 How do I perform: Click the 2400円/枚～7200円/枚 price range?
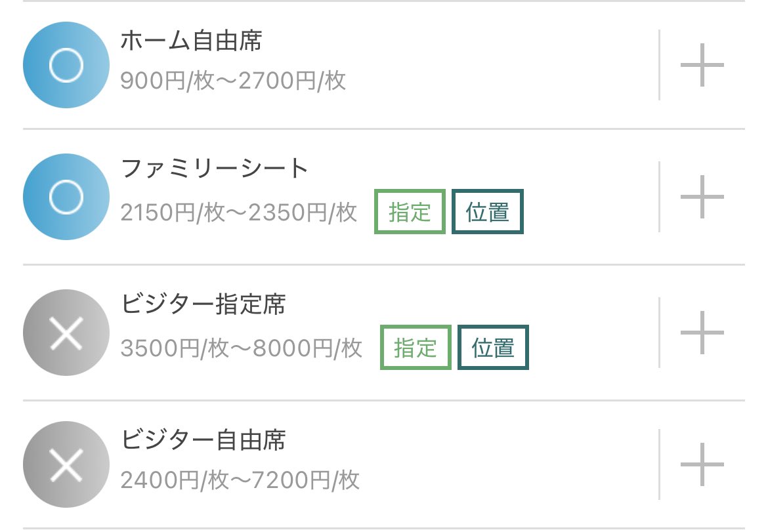point(240,481)
